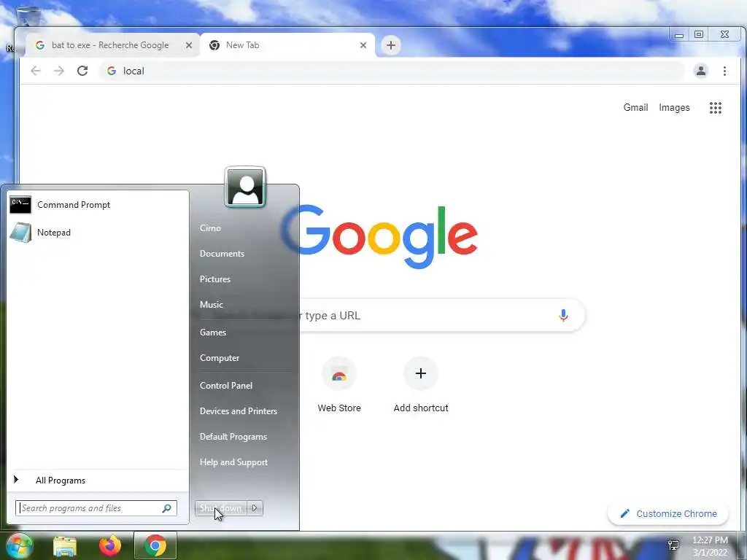The height and width of the screenshot is (560, 747).
Task: Open Gmail link
Action: [x=635, y=108]
